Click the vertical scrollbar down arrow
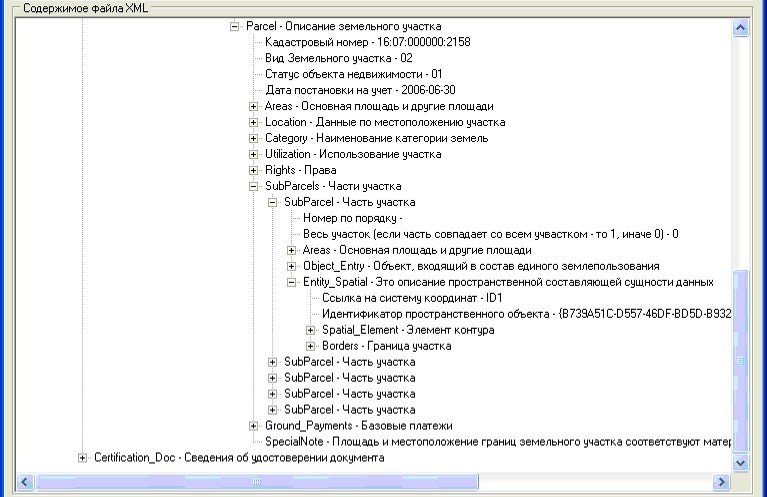Screen dimensions: 767x497 [741, 462]
